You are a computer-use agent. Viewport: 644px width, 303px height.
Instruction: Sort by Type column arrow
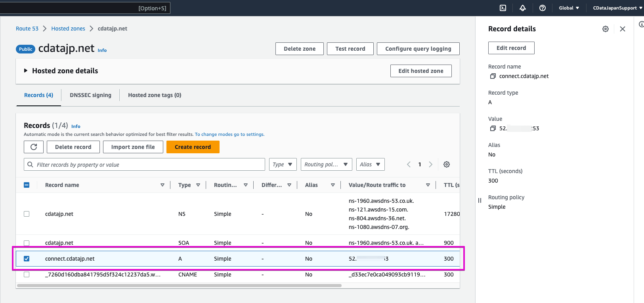pos(198,185)
